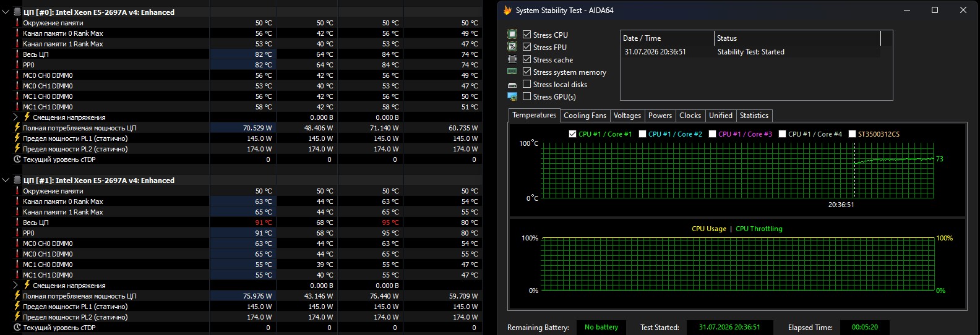The width and height of the screenshot is (980, 335).
Task: Click lightning icon of first Полная потребляемая мощность ЦП
Action: tap(17, 127)
